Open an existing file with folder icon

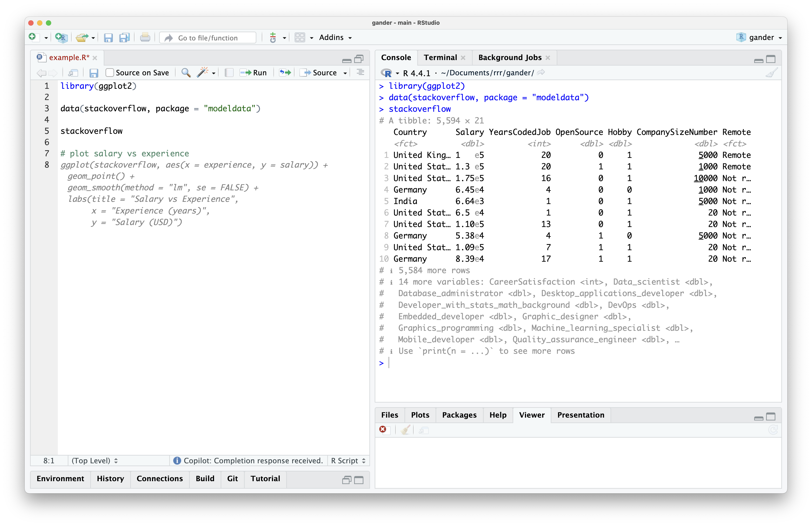coord(83,38)
